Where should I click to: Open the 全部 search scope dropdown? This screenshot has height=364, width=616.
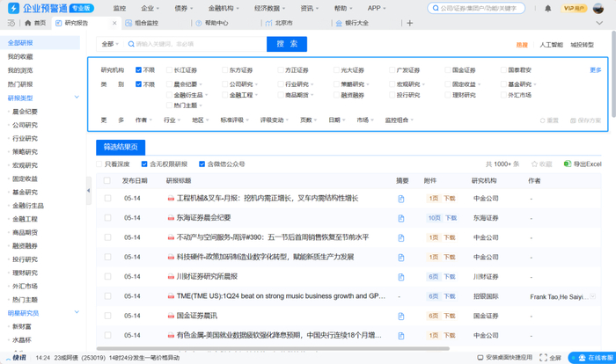109,43
